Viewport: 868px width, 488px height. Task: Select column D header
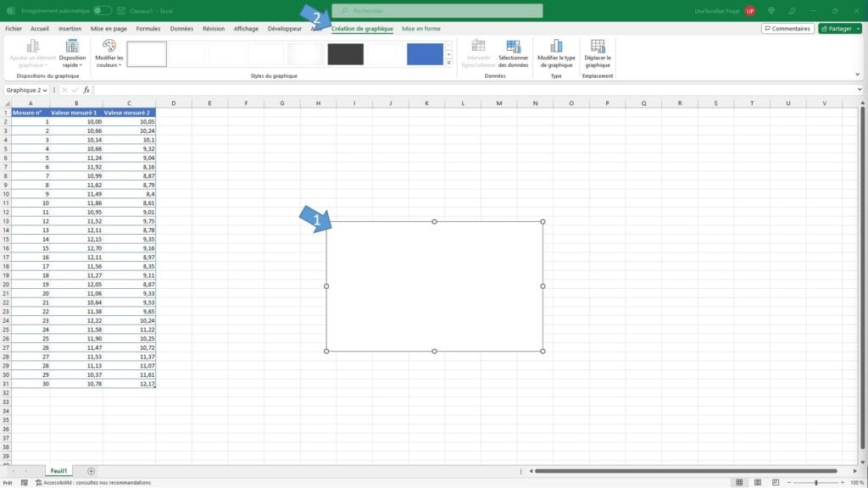(x=173, y=103)
